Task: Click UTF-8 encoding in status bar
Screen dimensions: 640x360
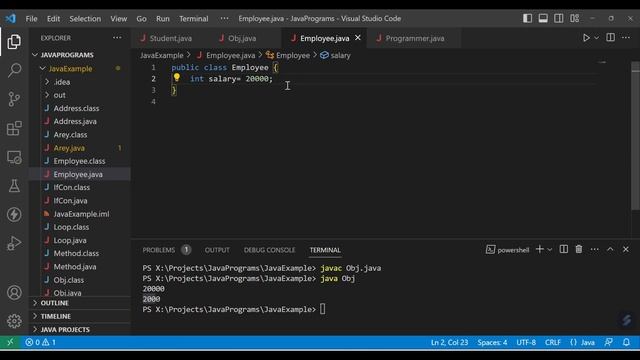Action: 526,342
